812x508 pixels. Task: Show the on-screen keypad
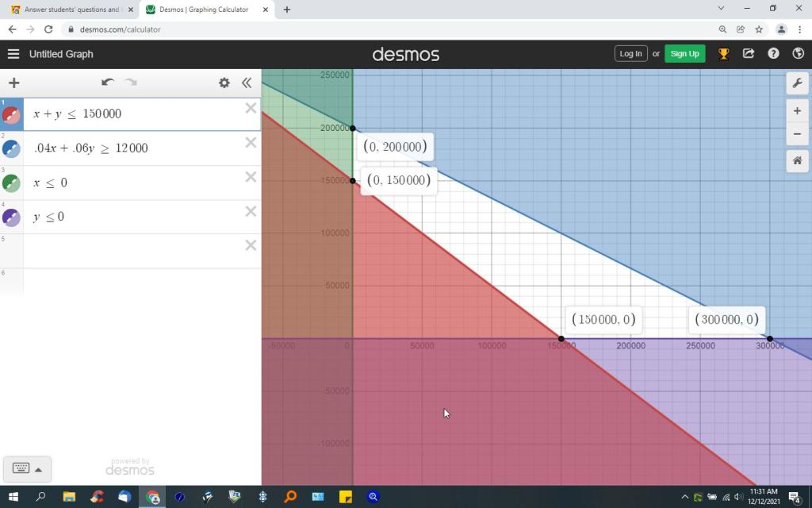tap(27, 469)
